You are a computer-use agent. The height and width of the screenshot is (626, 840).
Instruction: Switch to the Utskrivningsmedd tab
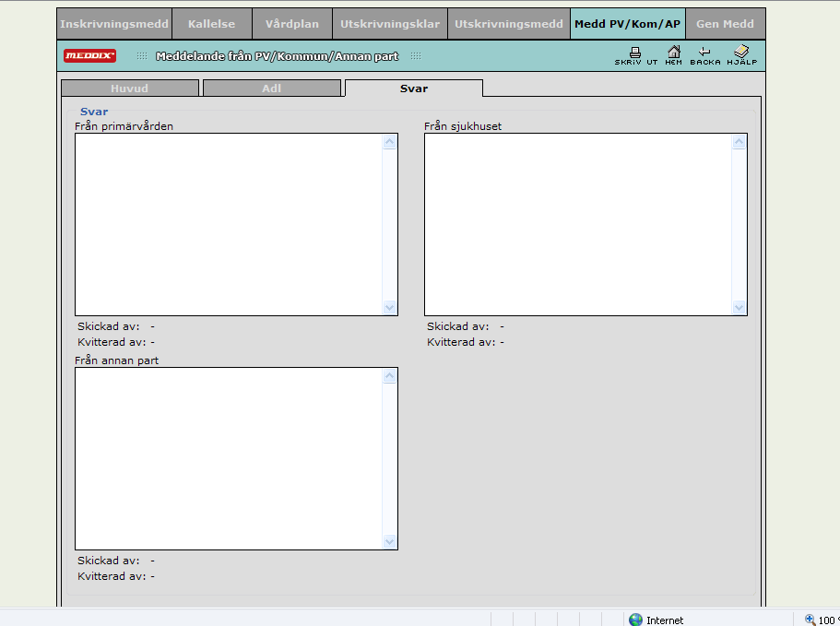point(509,24)
